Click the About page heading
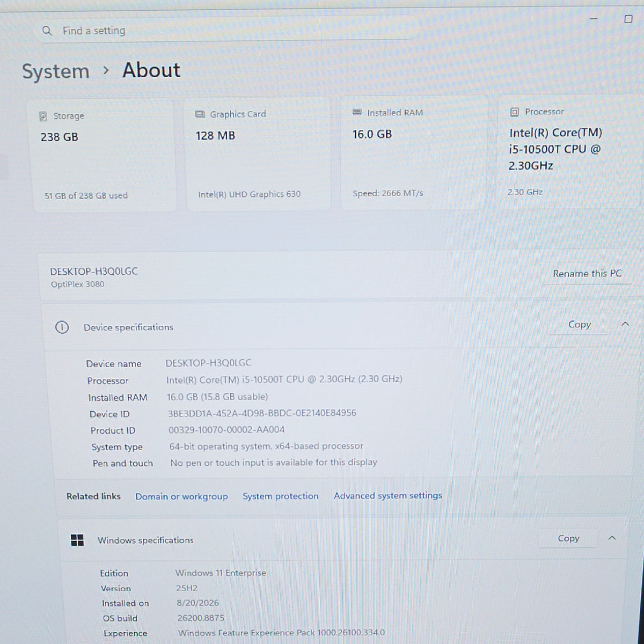 click(151, 70)
